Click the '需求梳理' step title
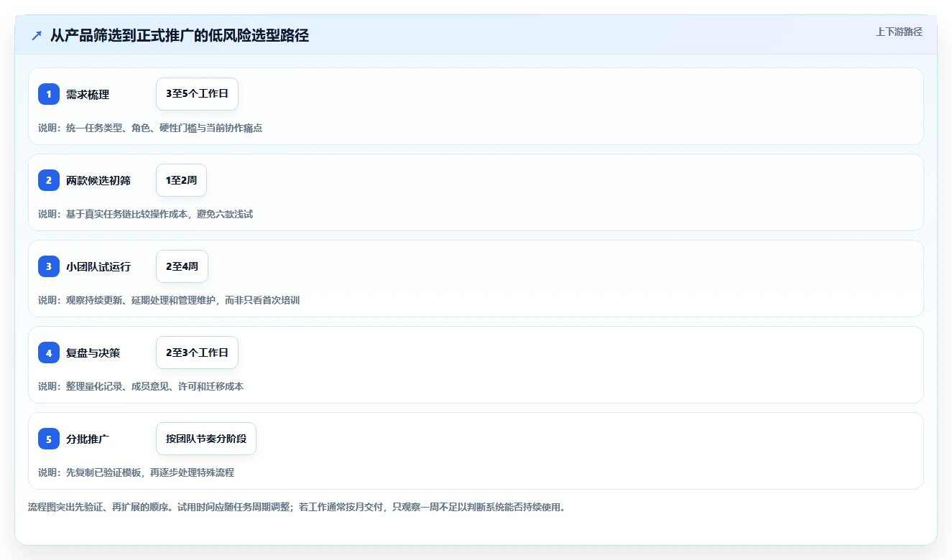This screenshot has height=560, width=952. 88,95
